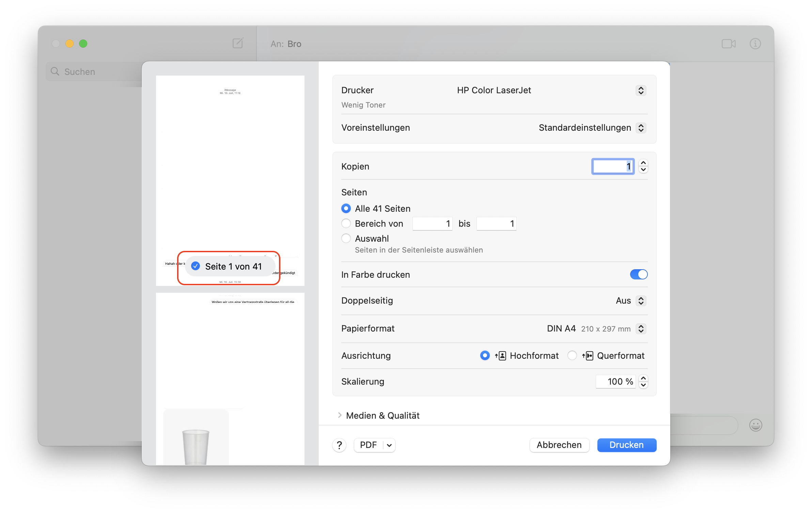Click the second page preview thumbnail

(x=230, y=374)
